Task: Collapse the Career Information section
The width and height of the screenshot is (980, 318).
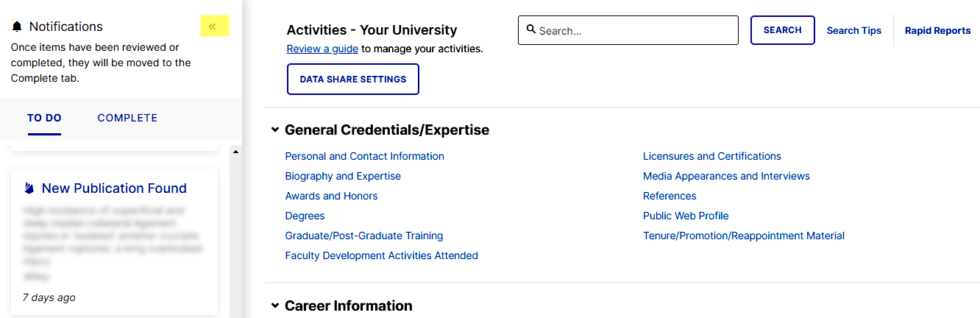Action: coord(275,305)
